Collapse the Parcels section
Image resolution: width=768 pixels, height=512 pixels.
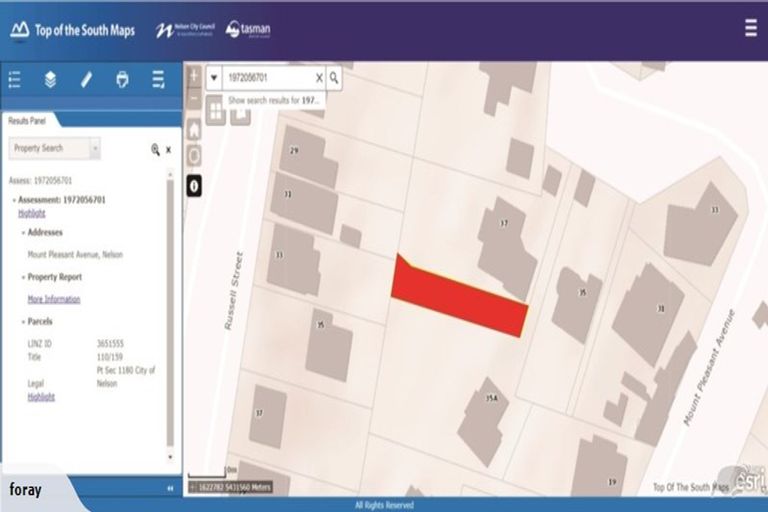click(23, 322)
